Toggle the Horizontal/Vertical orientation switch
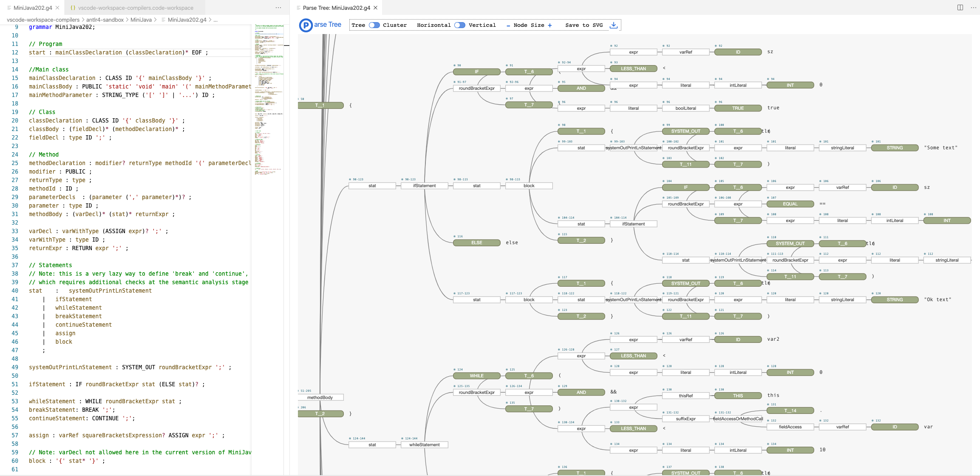This screenshot has height=476, width=980. coord(459,25)
